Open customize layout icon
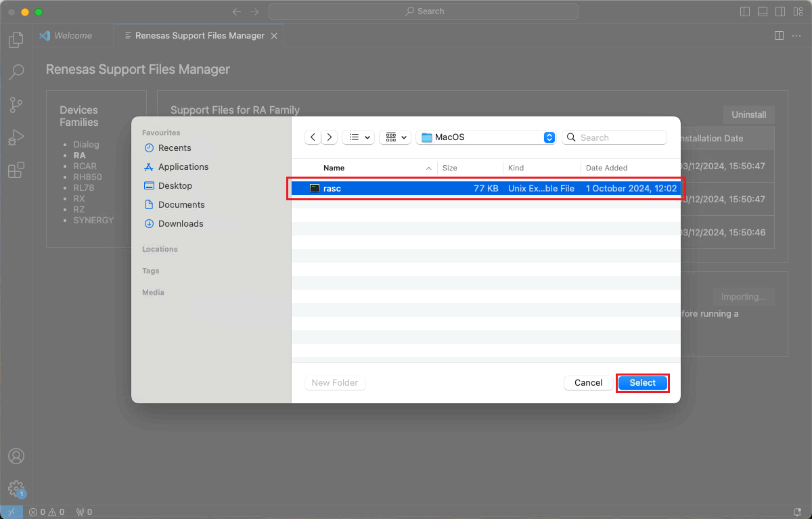812x519 pixels. (x=798, y=12)
